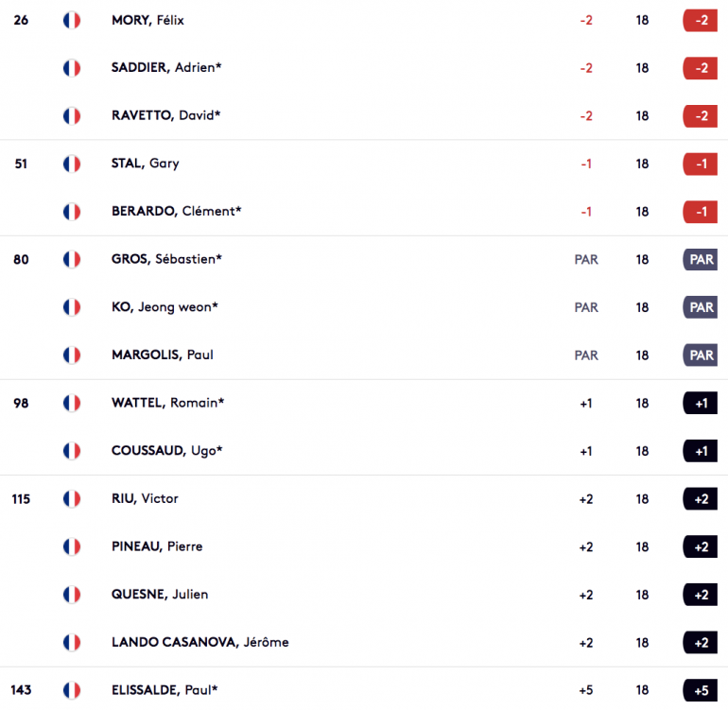This screenshot has width=728, height=710.
Task: Click the French flag beside MORY, Félix
Action: (72, 21)
